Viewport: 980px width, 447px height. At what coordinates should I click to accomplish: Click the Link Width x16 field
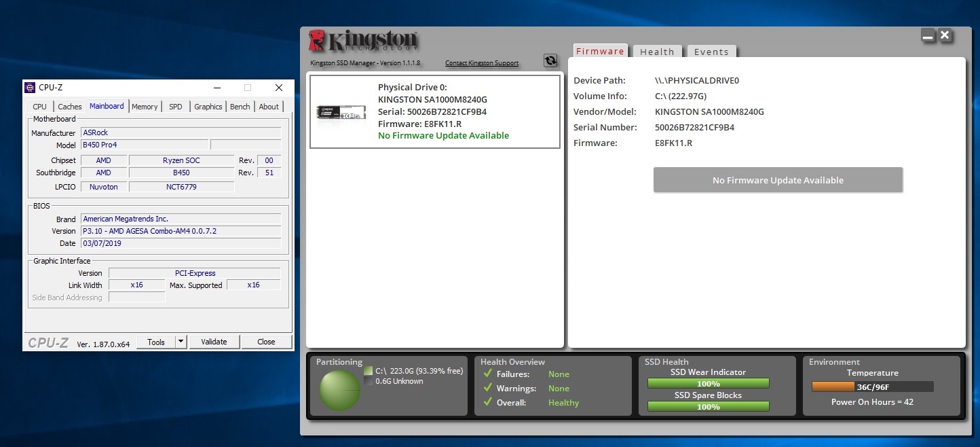tap(136, 285)
